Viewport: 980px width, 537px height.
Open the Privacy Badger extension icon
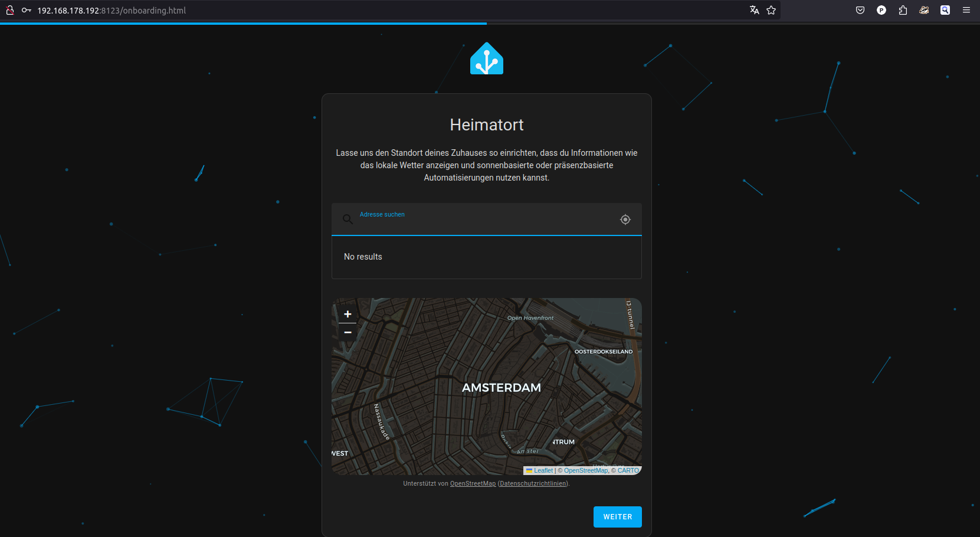[924, 10]
